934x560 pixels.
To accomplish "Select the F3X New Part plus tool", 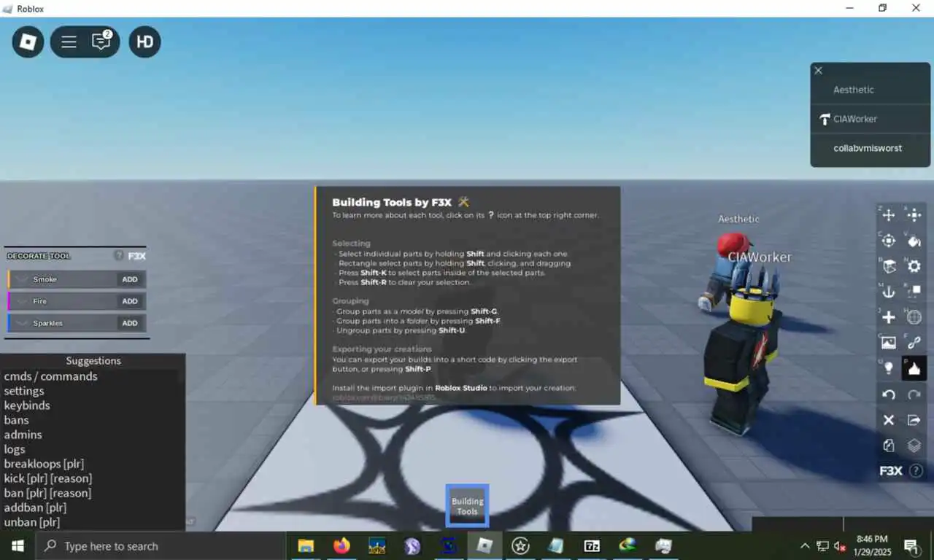I will click(888, 317).
